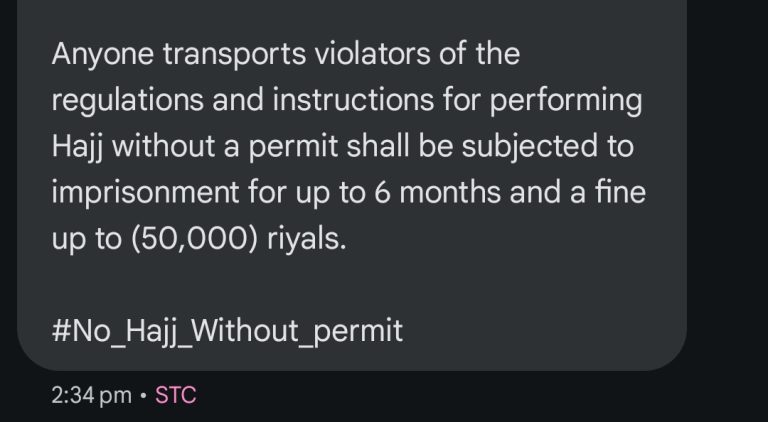Click the 2:34 pm timestamp
Screen dimensions: 768x422
coord(91,396)
